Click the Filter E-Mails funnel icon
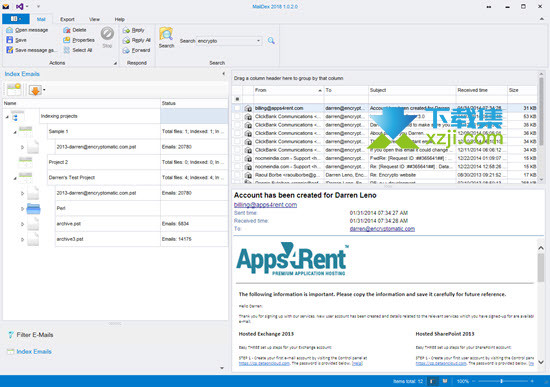 (11, 335)
